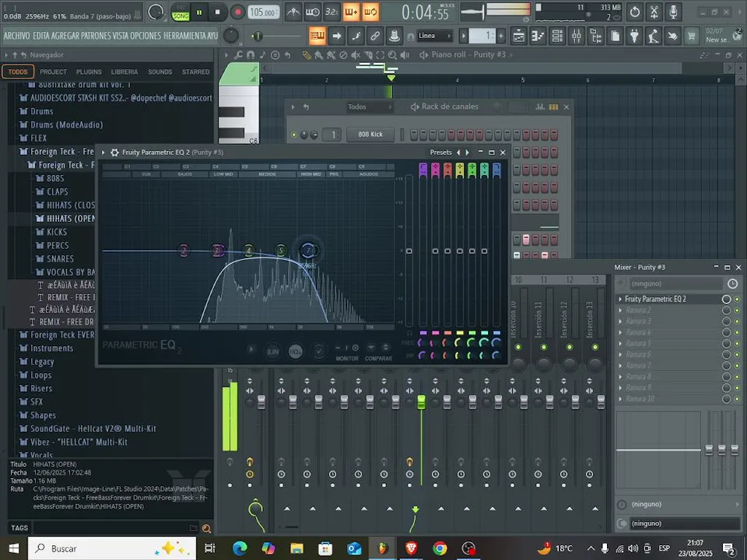The image size is (747, 560).
Task: Open Ranura 2 effect slot arrow
Action: [620, 310]
